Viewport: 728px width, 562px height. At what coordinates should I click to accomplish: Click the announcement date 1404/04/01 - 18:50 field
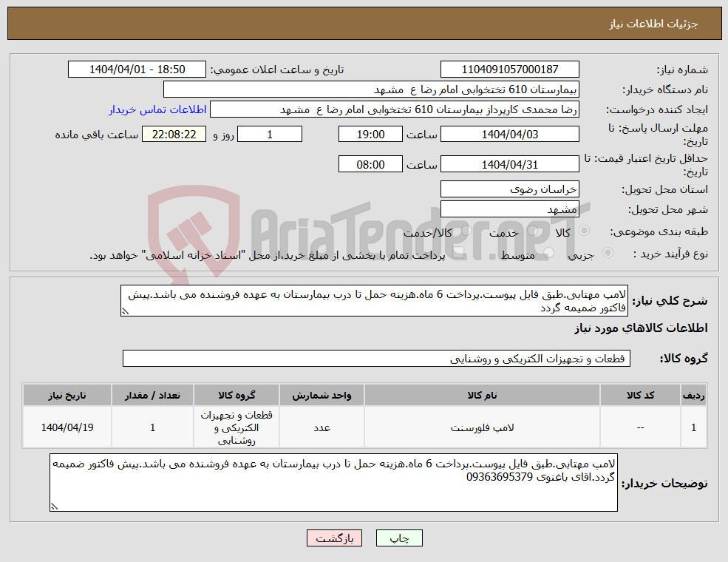(x=137, y=70)
